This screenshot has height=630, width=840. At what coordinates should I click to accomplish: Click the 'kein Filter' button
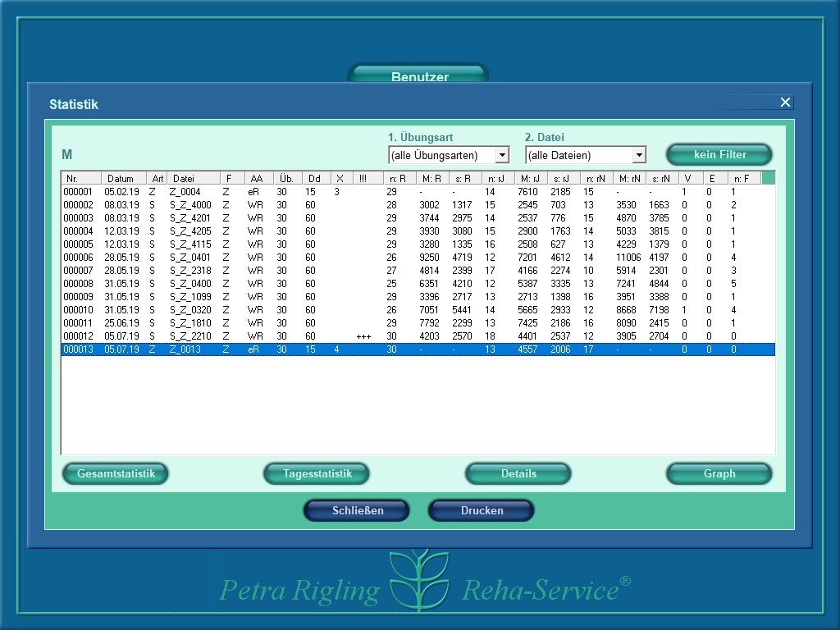point(719,155)
